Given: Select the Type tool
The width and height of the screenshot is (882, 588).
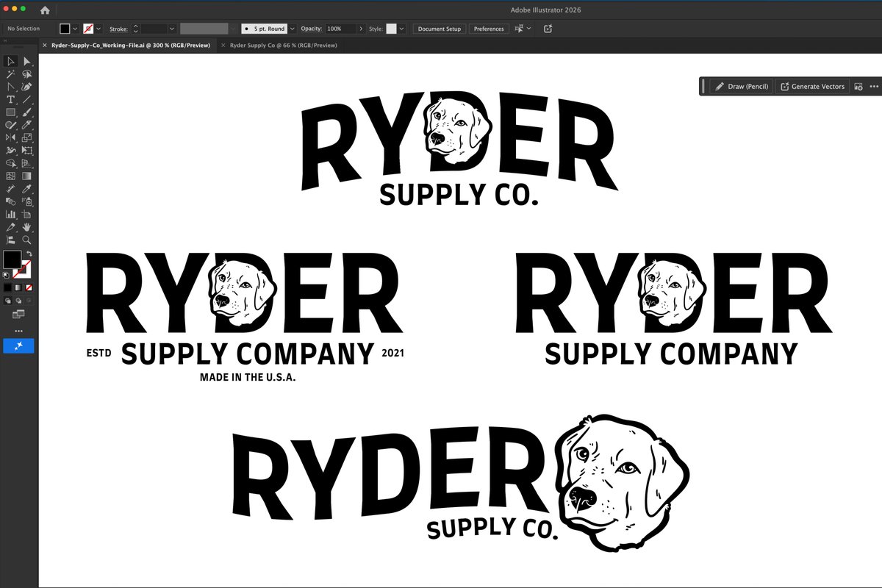Looking at the screenshot, I should pos(10,98).
